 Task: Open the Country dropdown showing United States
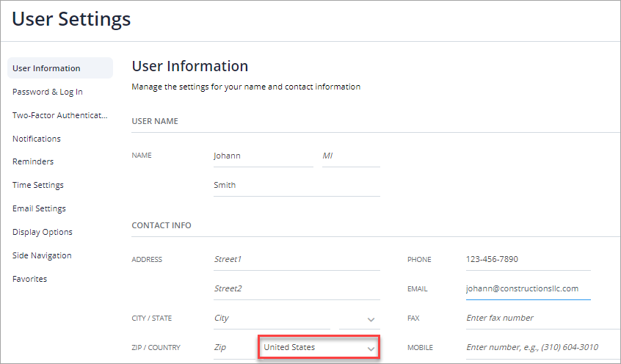[319, 347]
